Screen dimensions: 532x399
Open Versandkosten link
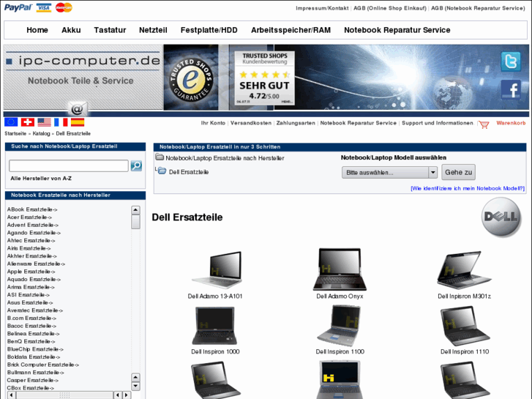click(x=251, y=123)
